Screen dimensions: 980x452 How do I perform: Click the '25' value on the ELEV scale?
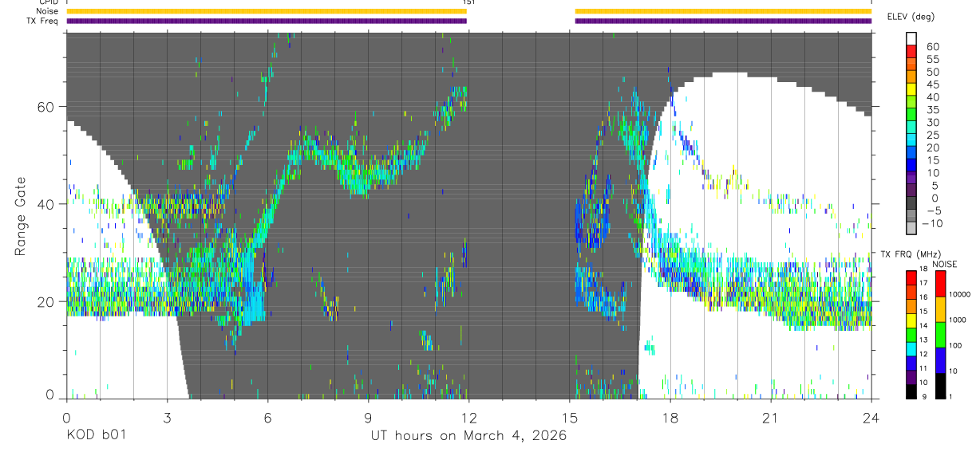tap(933, 135)
